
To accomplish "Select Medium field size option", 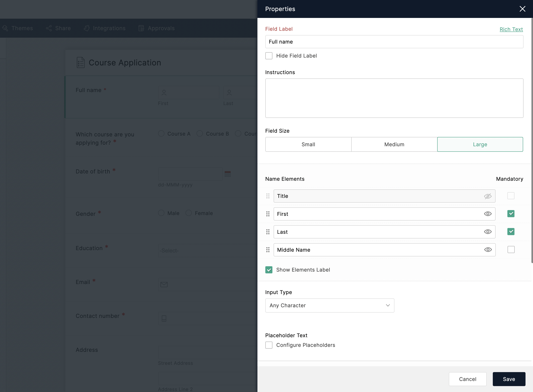I will (394, 144).
